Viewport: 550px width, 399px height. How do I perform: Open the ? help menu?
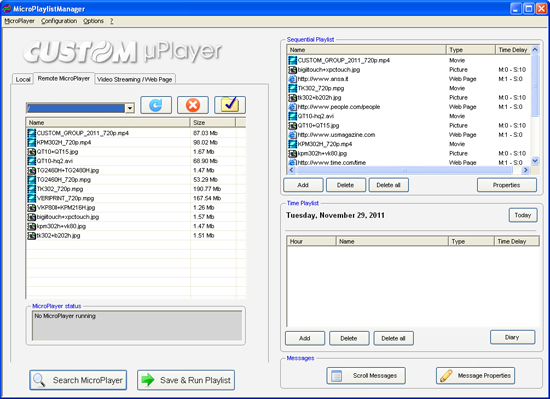click(112, 21)
